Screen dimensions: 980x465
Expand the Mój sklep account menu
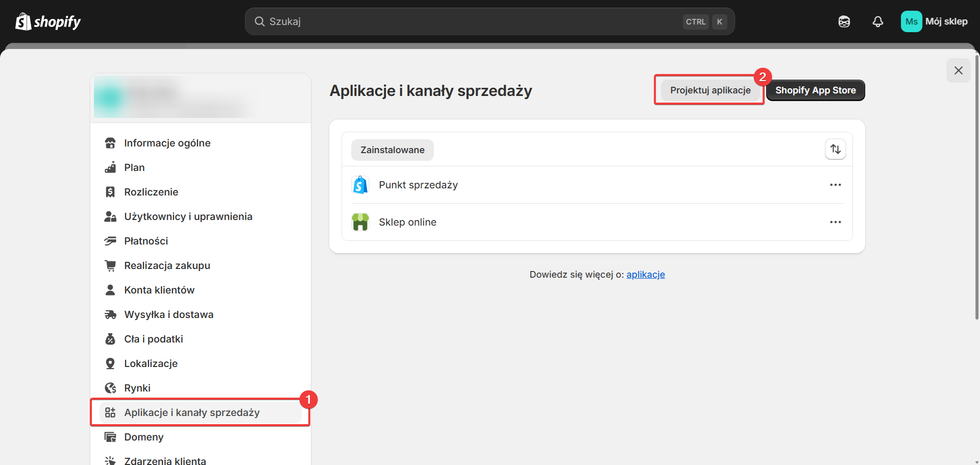[x=946, y=21]
